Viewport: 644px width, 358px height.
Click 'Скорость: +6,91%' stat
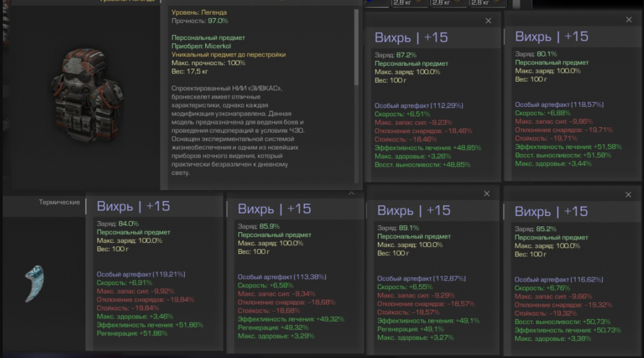[x=124, y=283]
